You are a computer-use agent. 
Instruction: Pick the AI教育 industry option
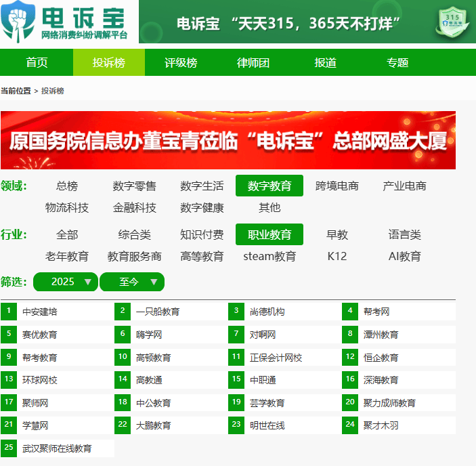[x=404, y=256]
